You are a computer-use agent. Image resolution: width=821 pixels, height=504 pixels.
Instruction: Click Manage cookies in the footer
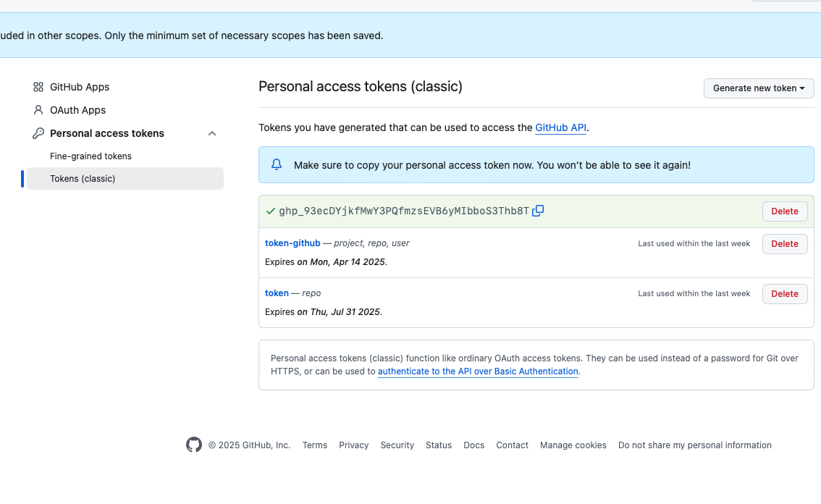573,445
